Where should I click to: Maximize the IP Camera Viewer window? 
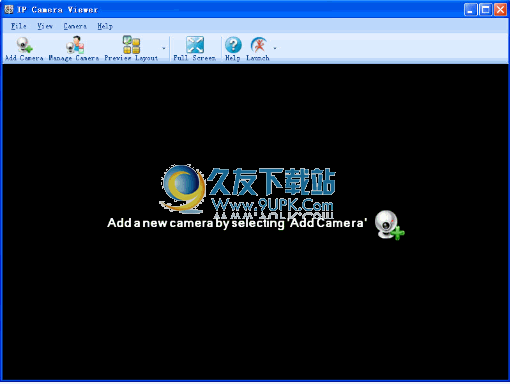(x=485, y=10)
